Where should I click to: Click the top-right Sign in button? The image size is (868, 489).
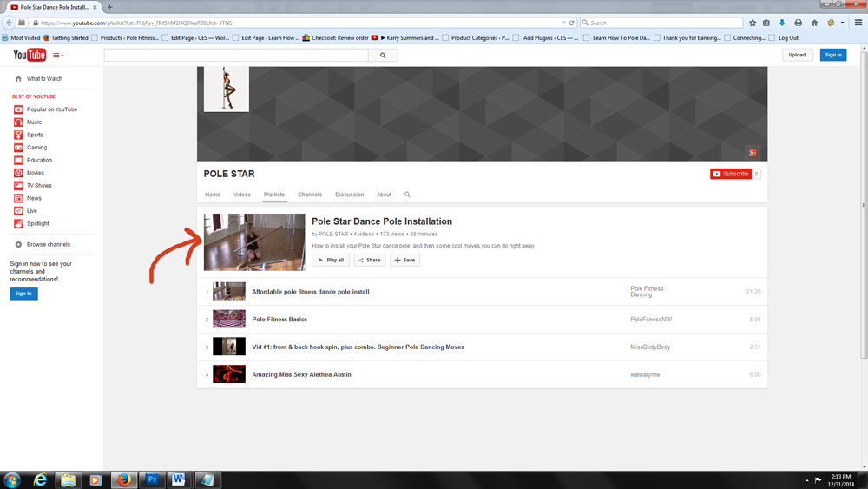pos(833,55)
